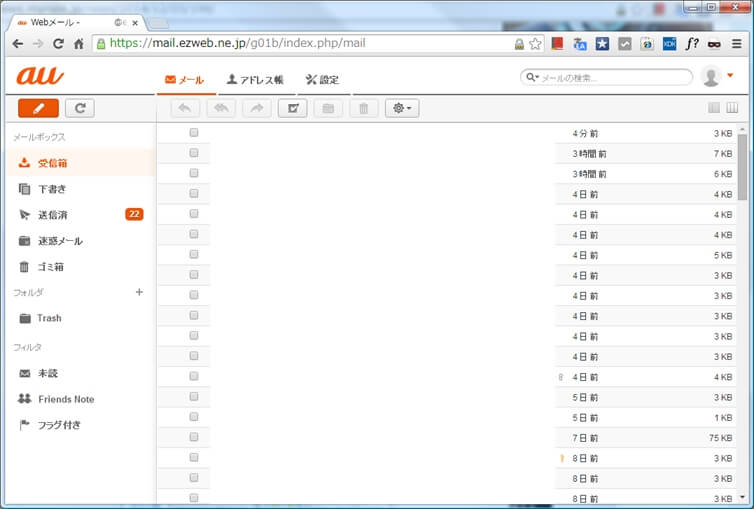Open the 設定 tab

[322, 80]
